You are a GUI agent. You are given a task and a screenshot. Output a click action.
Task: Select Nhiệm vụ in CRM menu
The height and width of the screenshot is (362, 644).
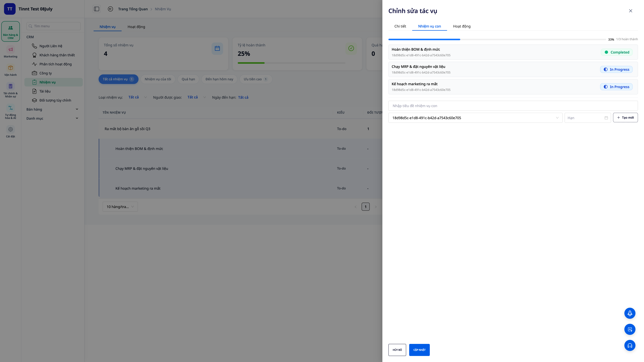53,82
